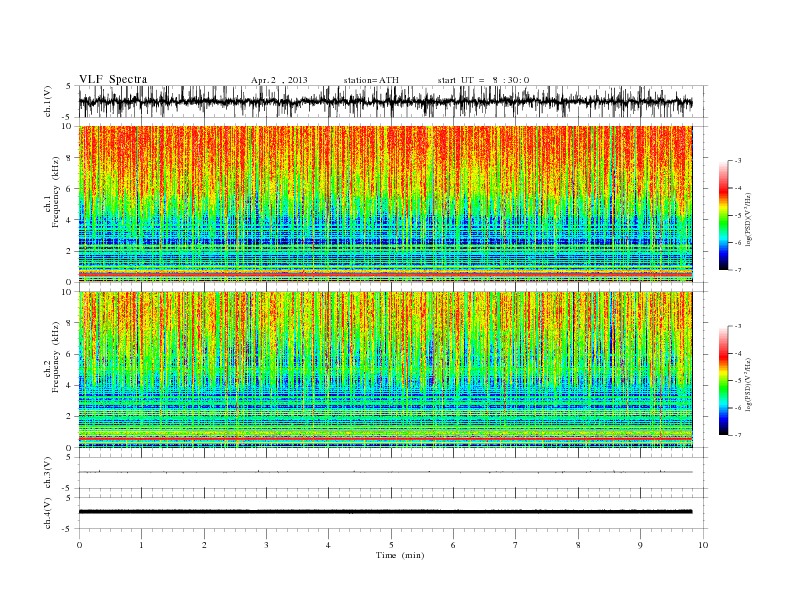This screenshot has height=612, width=792.
Task: Click inside the ch.2 spectrogram panel
Action: point(385,370)
